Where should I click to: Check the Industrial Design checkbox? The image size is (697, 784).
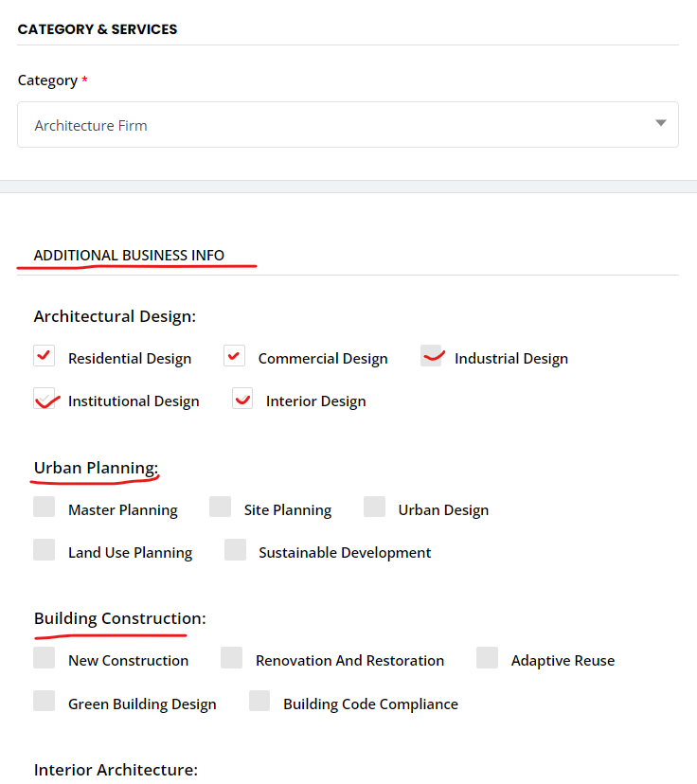click(431, 356)
